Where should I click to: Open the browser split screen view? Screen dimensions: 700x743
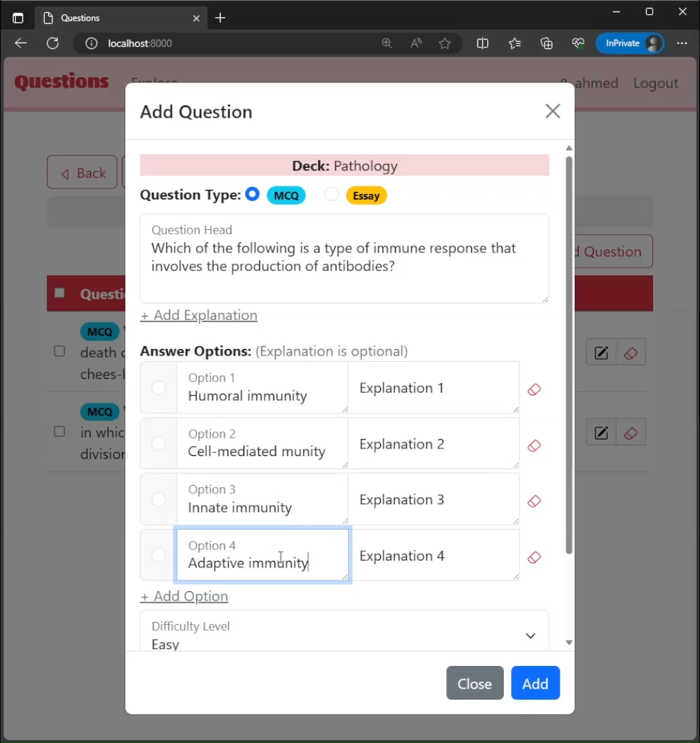click(x=482, y=43)
